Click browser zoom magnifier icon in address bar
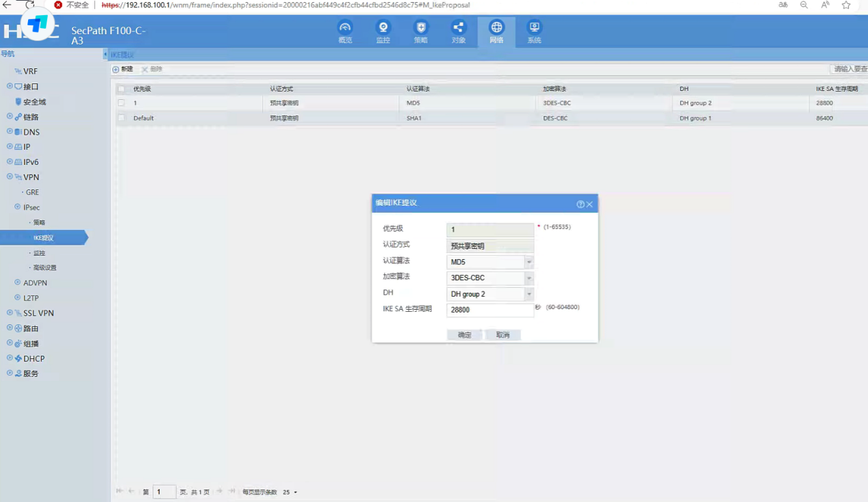 pos(804,5)
